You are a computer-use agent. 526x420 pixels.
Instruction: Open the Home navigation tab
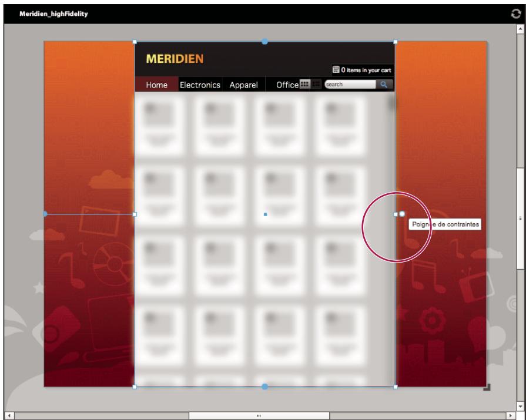157,85
